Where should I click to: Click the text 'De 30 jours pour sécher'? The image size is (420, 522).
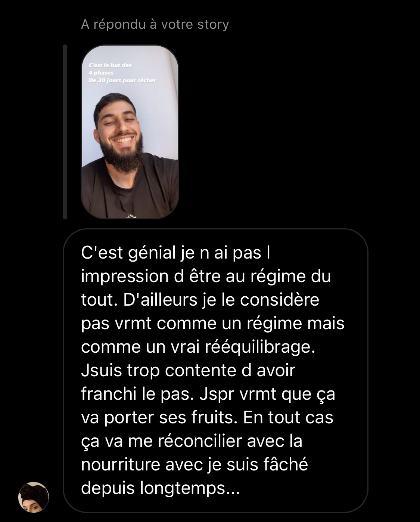pyautogui.click(x=122, y=80)
